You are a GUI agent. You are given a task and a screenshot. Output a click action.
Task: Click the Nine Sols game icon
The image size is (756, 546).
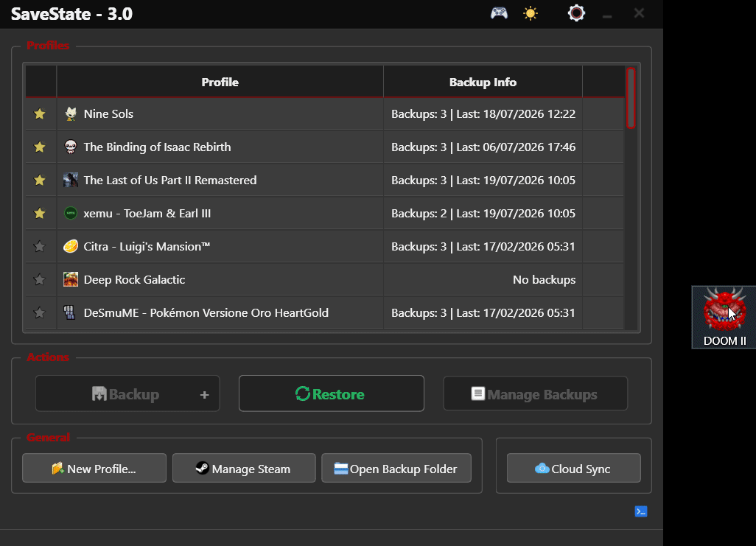[71, 113]
